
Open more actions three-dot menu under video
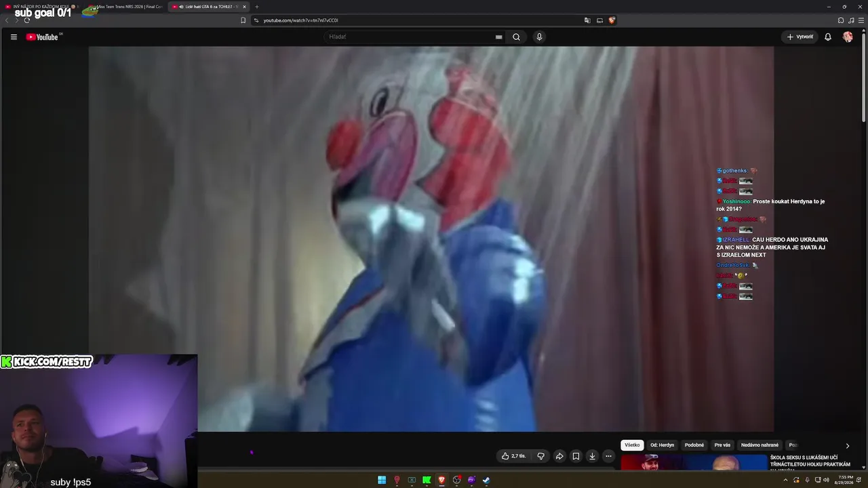point(608,456)
